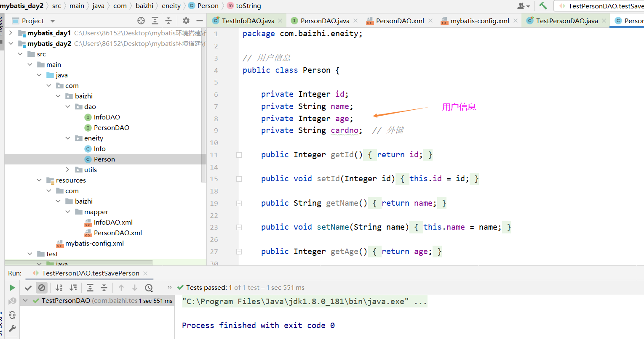
Task: Close the mybatis-config.xml tab
Action: (x=515, y=21)
